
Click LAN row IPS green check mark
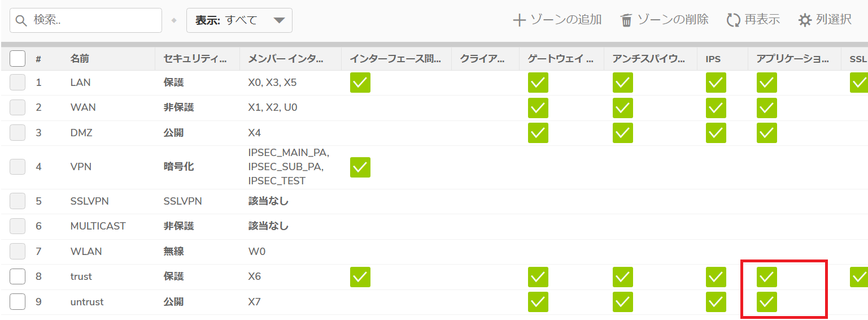(716, 83)
